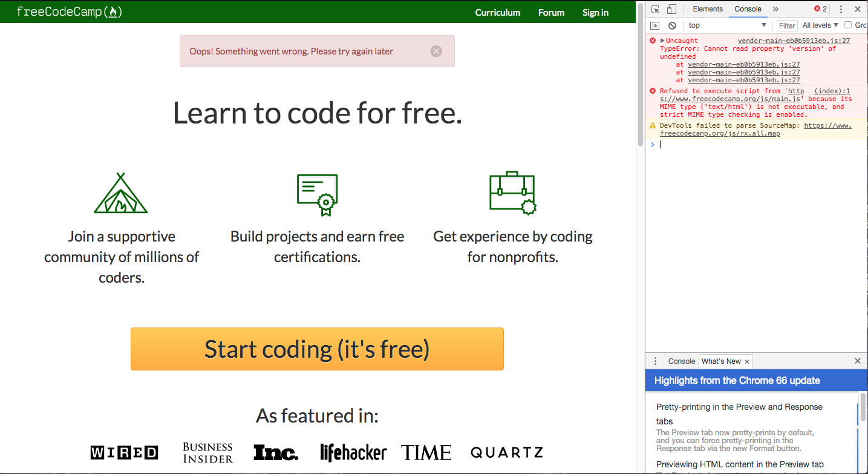Click the Start coding button
The image size is (868, 474).
317,349
